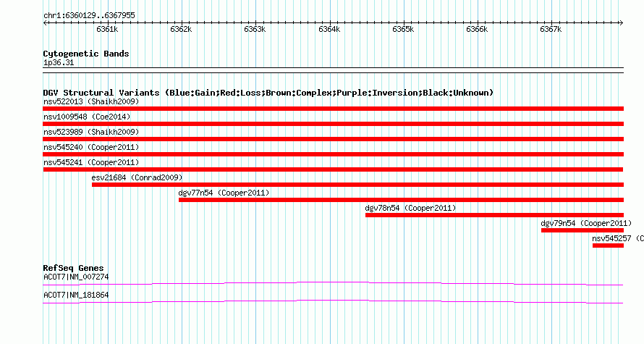Click the dgv78n54 (Cooper2011) label
The width and height of the screenshot is (644, 344).
[x=410, y=208]
